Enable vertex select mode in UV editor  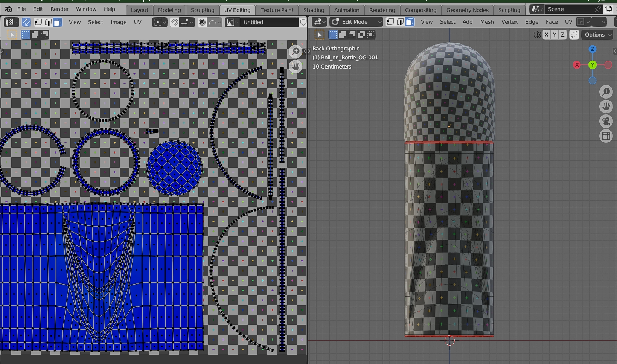(x=38, y=22)
